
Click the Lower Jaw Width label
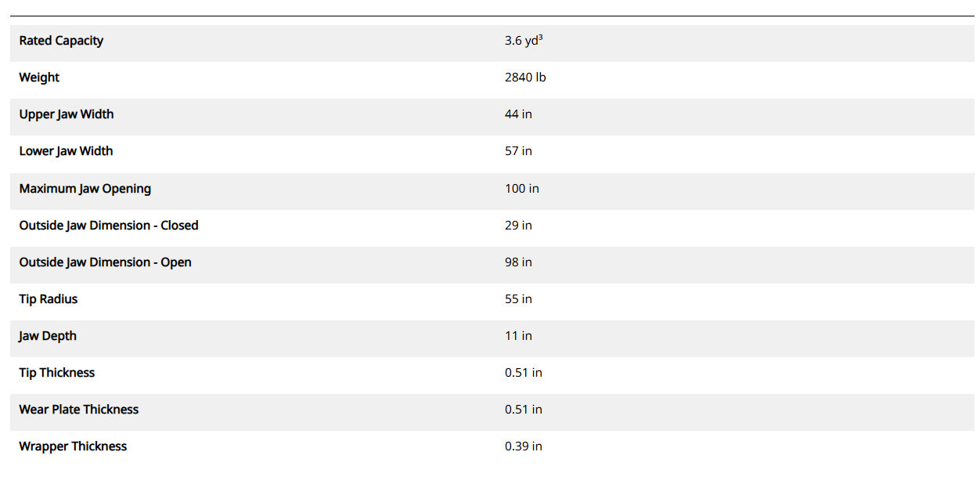click(x=66, y=151)
